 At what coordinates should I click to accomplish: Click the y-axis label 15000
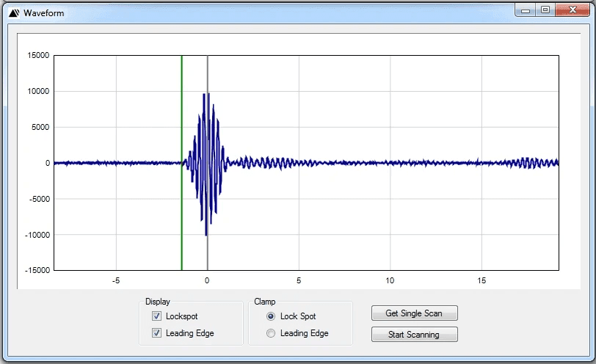tap(37, 56)
